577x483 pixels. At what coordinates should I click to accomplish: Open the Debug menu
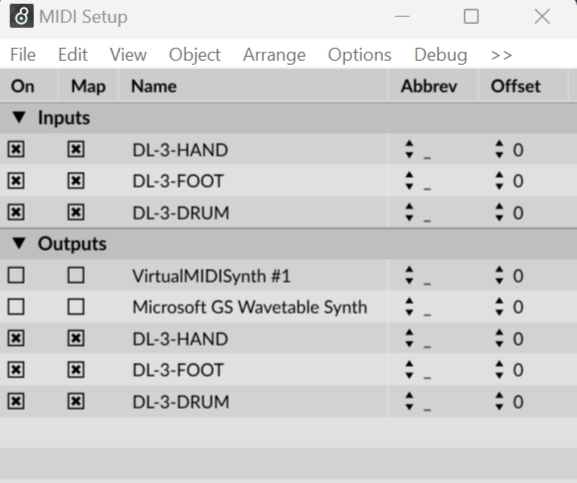point(441,55)
